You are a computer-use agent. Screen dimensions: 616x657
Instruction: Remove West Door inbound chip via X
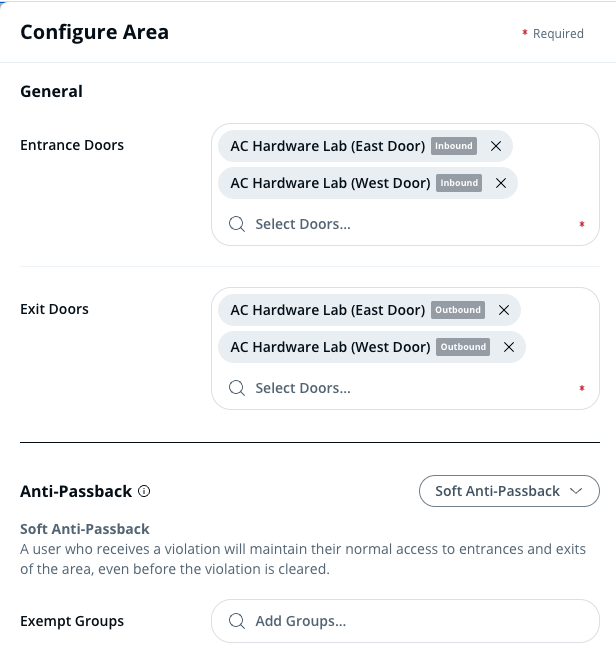(501, 183)
